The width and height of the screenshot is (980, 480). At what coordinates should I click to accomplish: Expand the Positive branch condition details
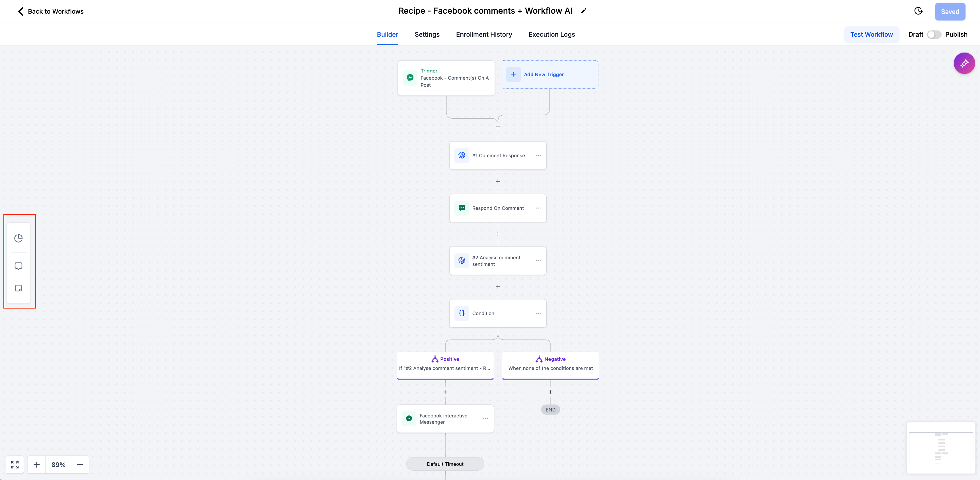pos(445,363)
